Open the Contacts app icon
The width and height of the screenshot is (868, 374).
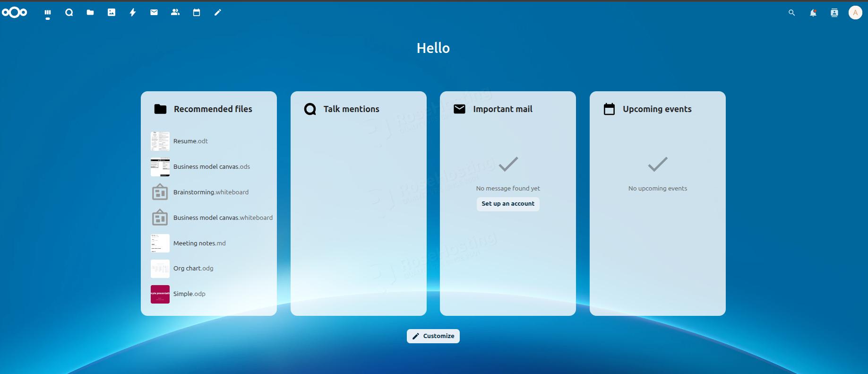pyautogui.click(x=175, y=13)
